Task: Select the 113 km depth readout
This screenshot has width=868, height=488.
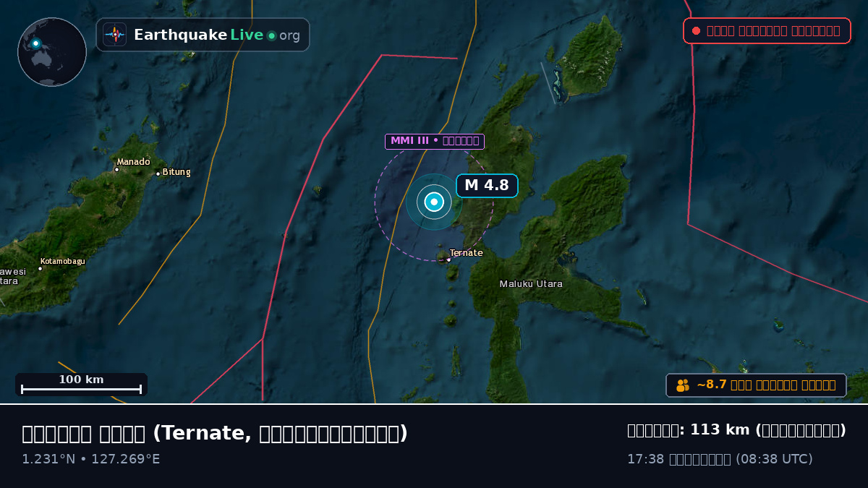Action: click(736, 430)
